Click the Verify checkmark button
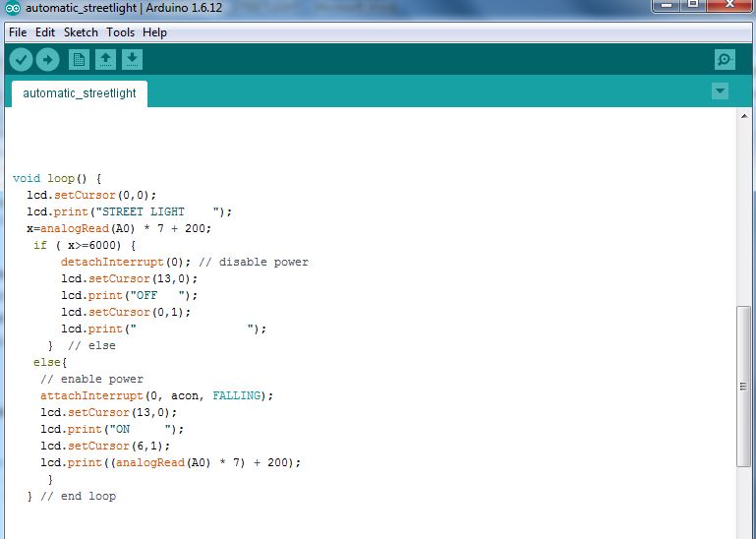Viewport: 756px width, 539px height. 21,60
